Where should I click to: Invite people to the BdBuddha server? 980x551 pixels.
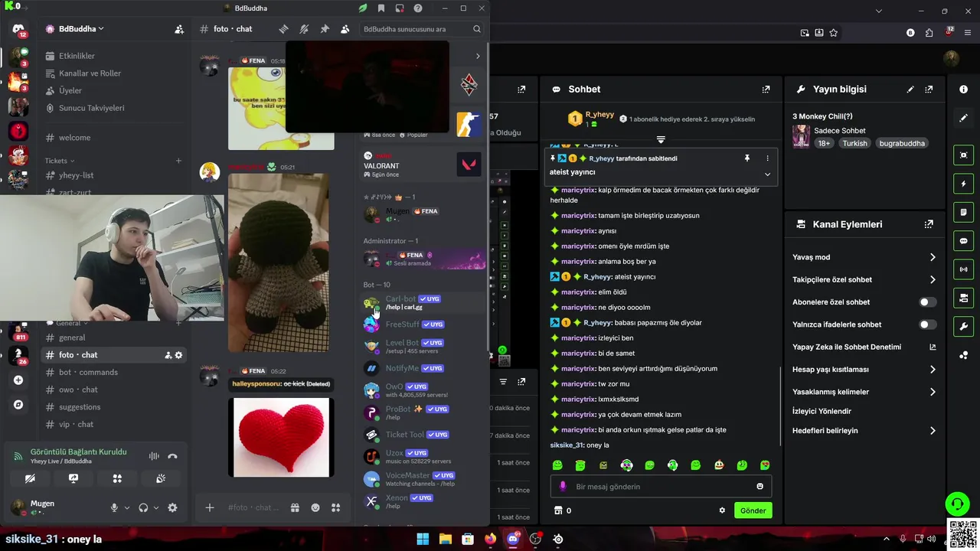point(179,29)
